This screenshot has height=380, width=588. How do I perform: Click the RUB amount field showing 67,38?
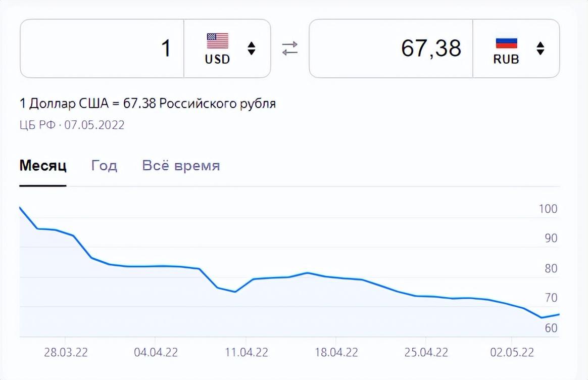pos(391,49)
